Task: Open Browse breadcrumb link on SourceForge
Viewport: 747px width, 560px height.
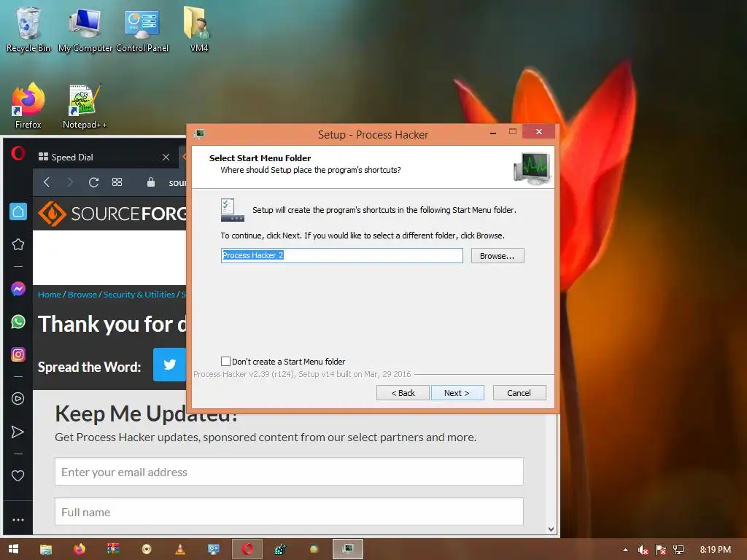Action: click(x=82, y=295)
